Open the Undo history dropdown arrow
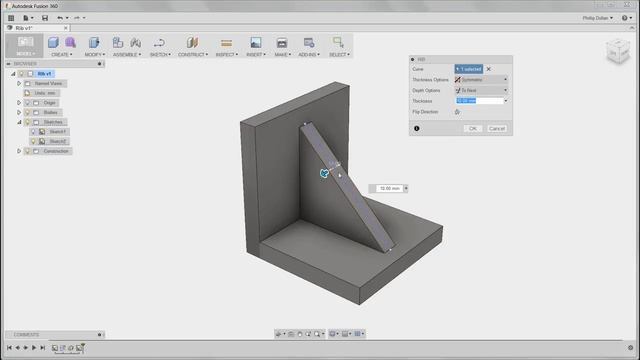 pos(67,18)
